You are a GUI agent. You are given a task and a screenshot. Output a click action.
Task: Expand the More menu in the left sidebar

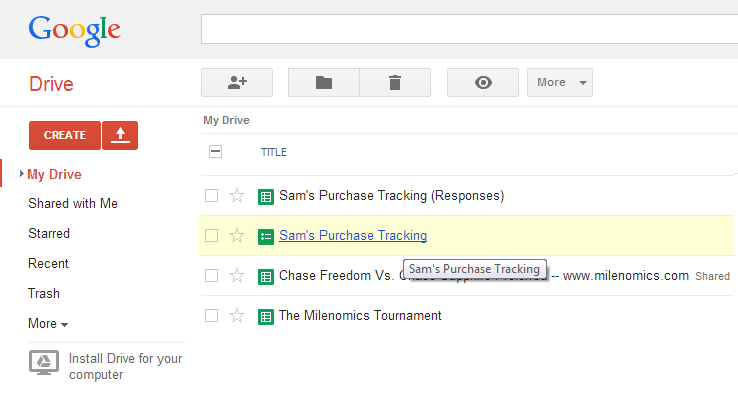pos(48,324)
